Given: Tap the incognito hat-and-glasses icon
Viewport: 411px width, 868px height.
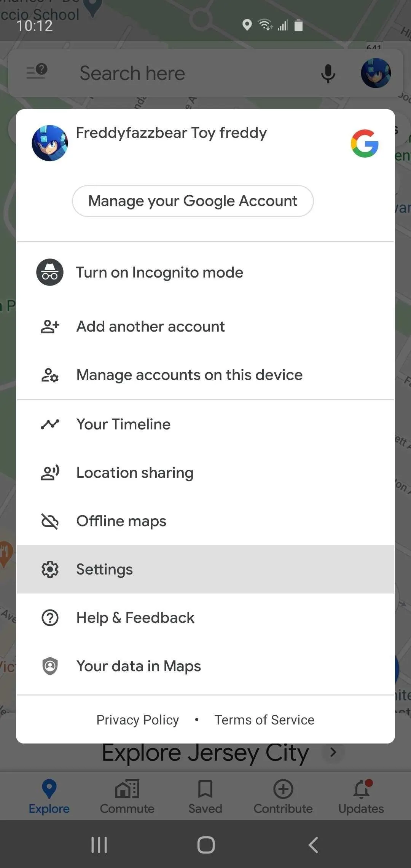Looking at the screenshot, I should [x=50, y=272].
